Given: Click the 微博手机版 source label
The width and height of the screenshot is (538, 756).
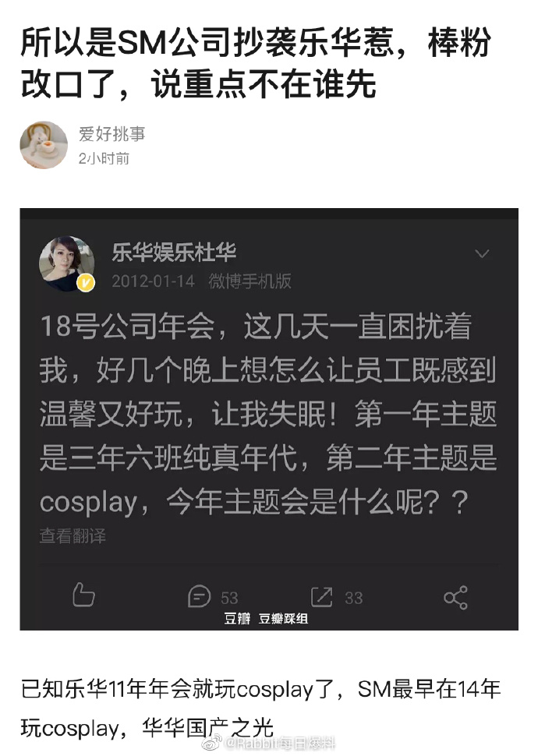Looking at the screenshot, I should tap(250, 281).
